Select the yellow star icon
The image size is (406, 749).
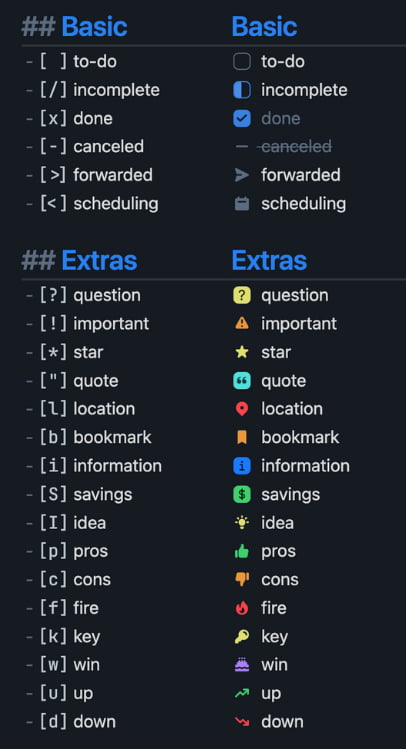point(242,352)
